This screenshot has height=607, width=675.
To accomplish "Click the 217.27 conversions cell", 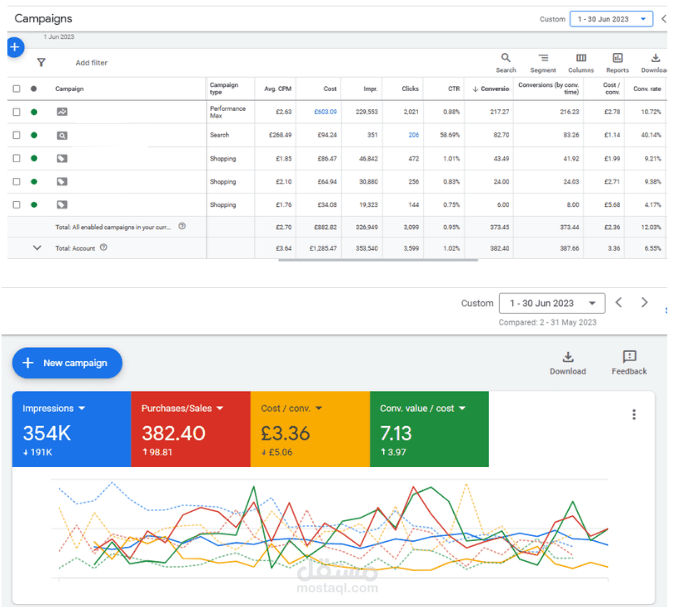I will (x=499, y=112).
